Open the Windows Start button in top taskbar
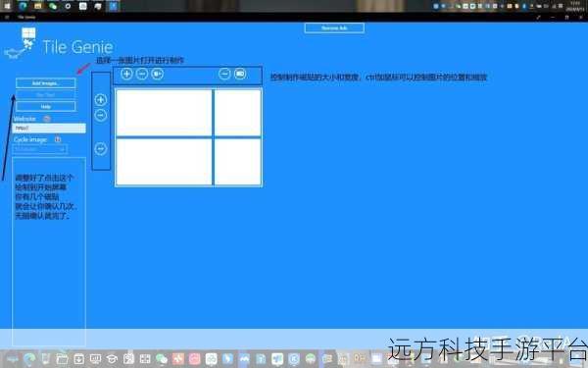This screenshot has height=368, width=588. 7,6
